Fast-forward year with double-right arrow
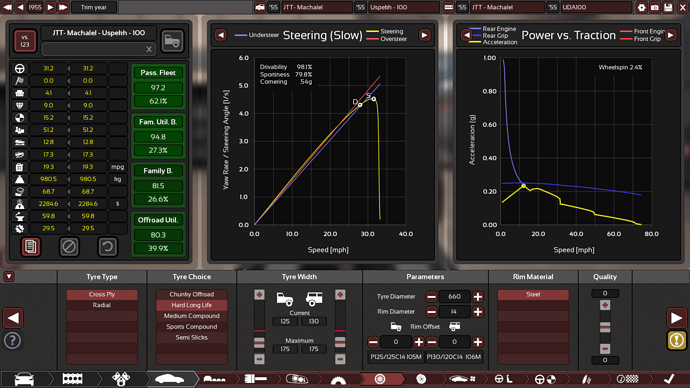 63,7
